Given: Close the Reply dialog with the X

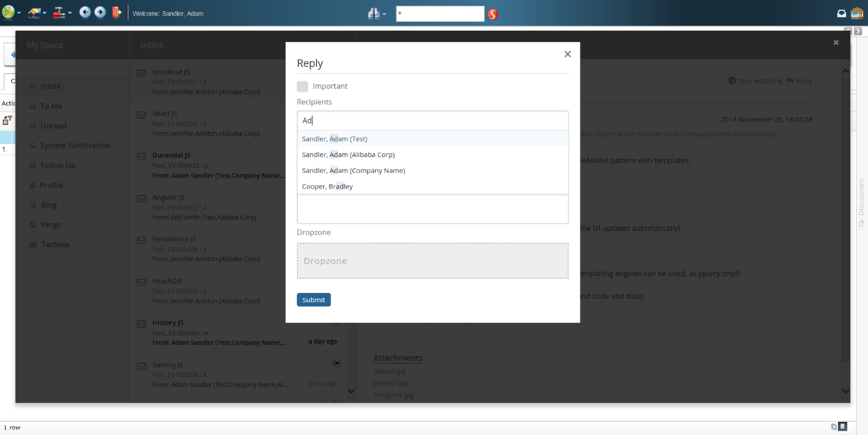Looking at the screenshot, I should tap(567, 54).
